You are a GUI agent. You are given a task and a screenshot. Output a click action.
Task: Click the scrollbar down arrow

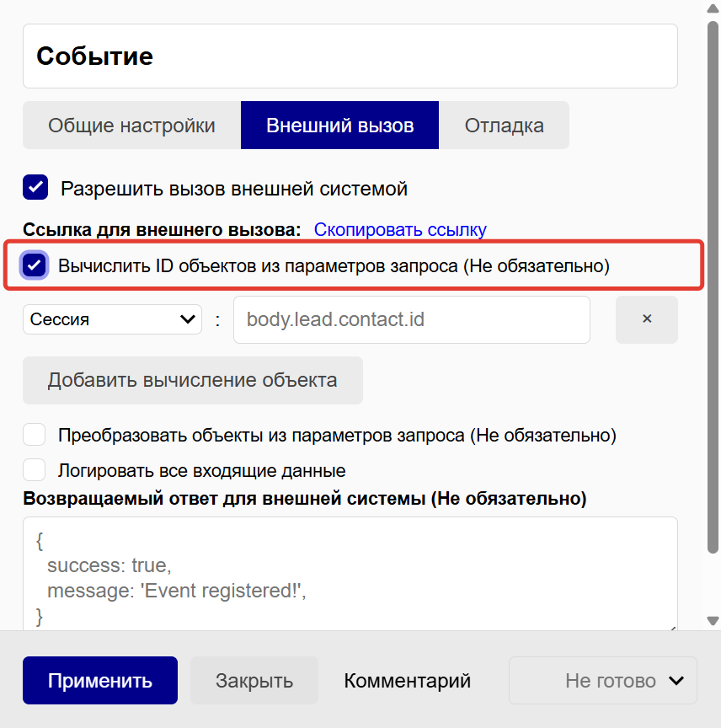pos(713,621)
